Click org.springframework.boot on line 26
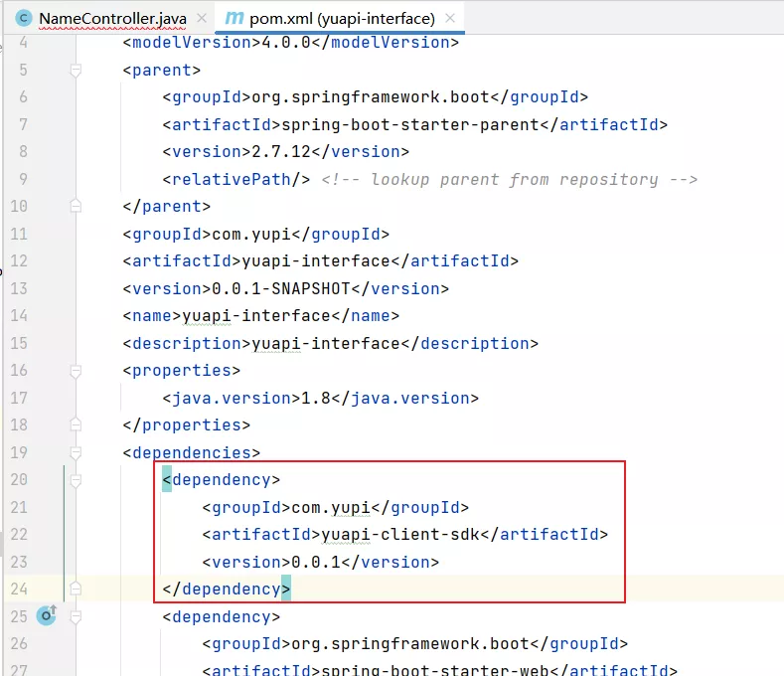 pyautogui.click(x=410, y=644)
